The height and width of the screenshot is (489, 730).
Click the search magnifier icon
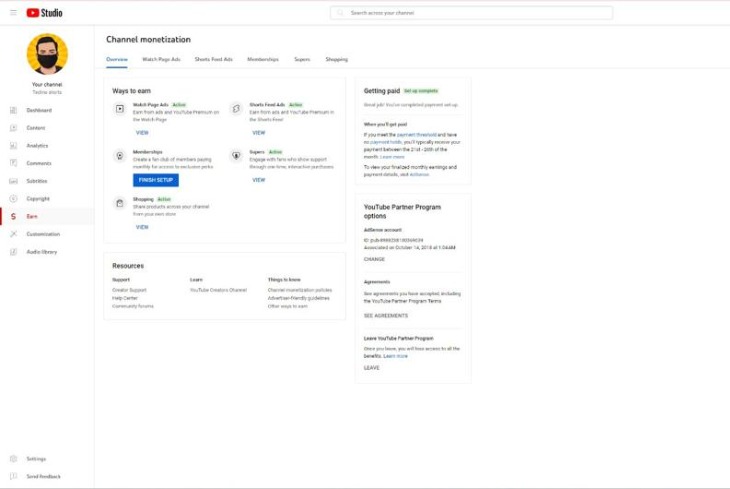(340, 13)
